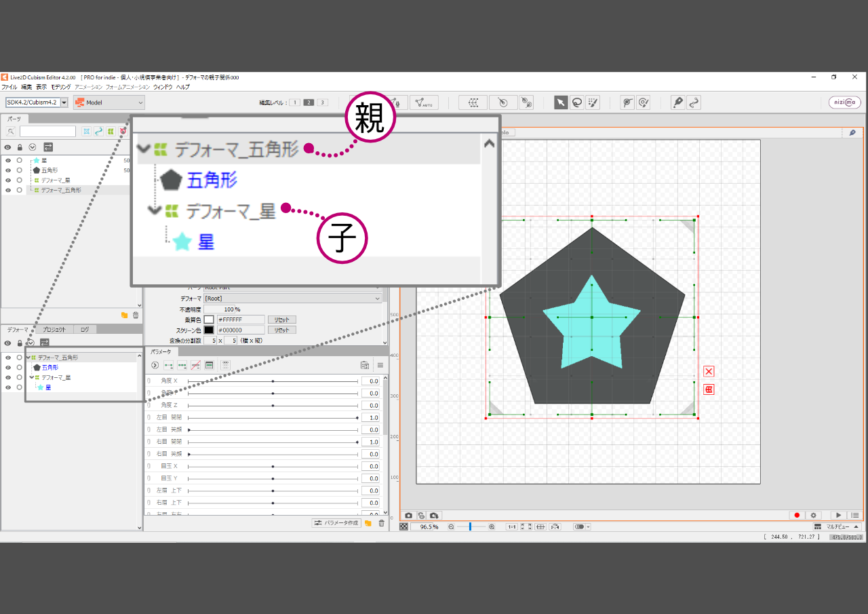Click the trash icon in Parameter panel
The width and height of the screenshot is (868, 614).
point(381,523)
